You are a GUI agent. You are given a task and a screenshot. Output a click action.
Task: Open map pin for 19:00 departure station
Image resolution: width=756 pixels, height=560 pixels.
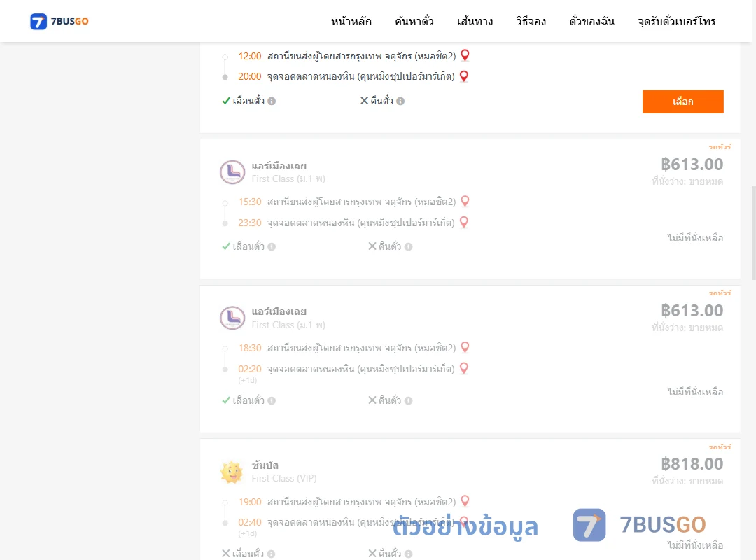click(465, 501)
